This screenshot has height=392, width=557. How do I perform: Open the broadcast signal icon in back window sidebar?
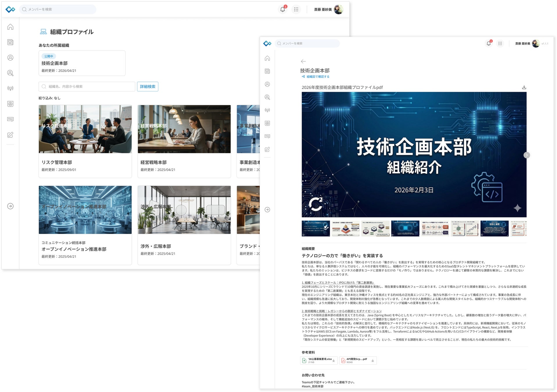[x=10, y=89]
